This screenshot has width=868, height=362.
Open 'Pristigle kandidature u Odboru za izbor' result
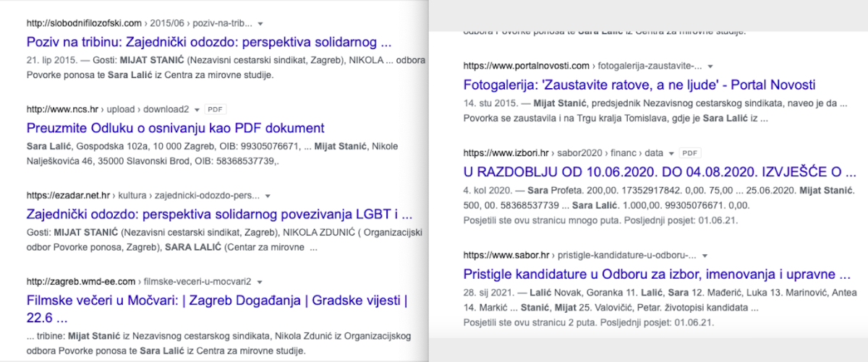click(x=656, y=274)
